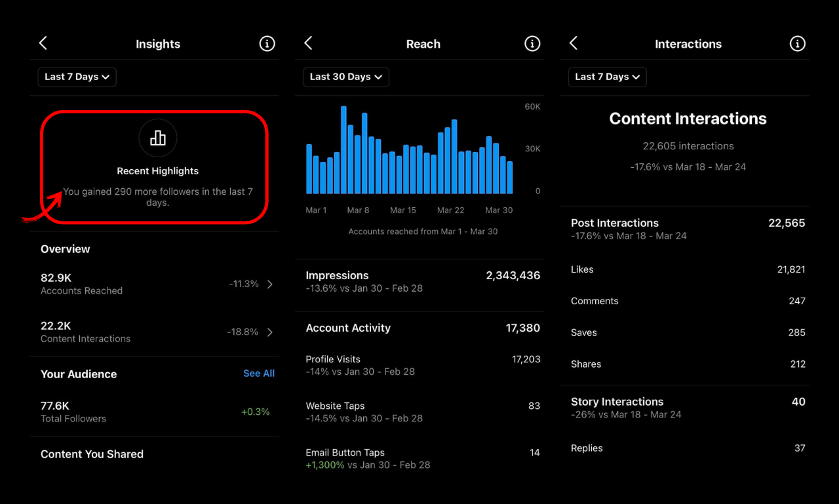Image resolution: width=839 pixels, height=504 pixels.
Task: Tap the tallest bar in Reach chart
Action: pyautogui.click(x=343, y=150)
